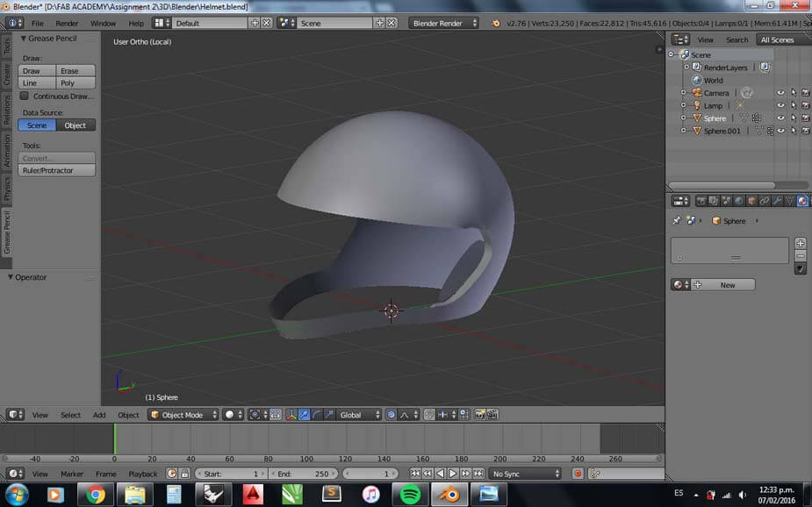Open the pivot point dropdown

258,415
